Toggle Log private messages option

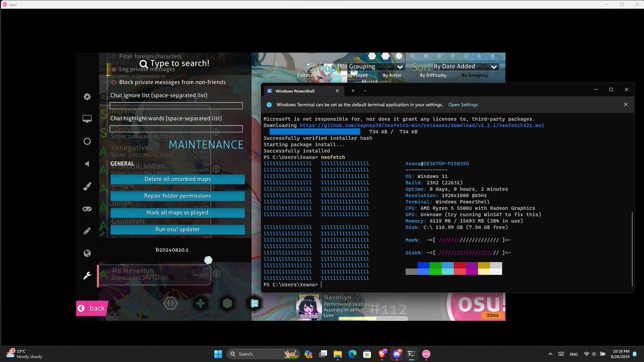coord(143,69)
